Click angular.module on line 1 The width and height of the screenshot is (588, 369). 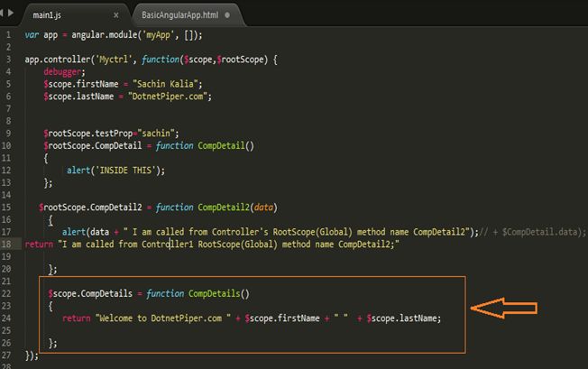click(x=105, y=35)
